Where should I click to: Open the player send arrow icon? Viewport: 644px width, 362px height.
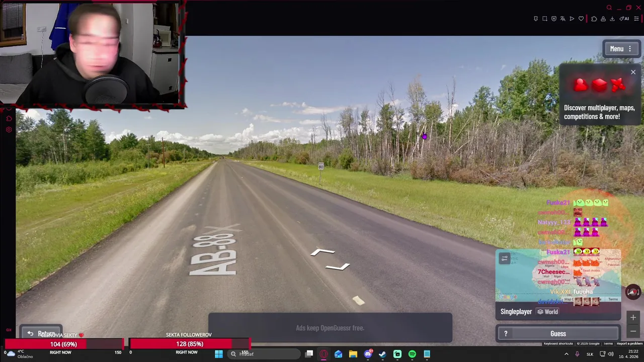(x=572, y=19)
